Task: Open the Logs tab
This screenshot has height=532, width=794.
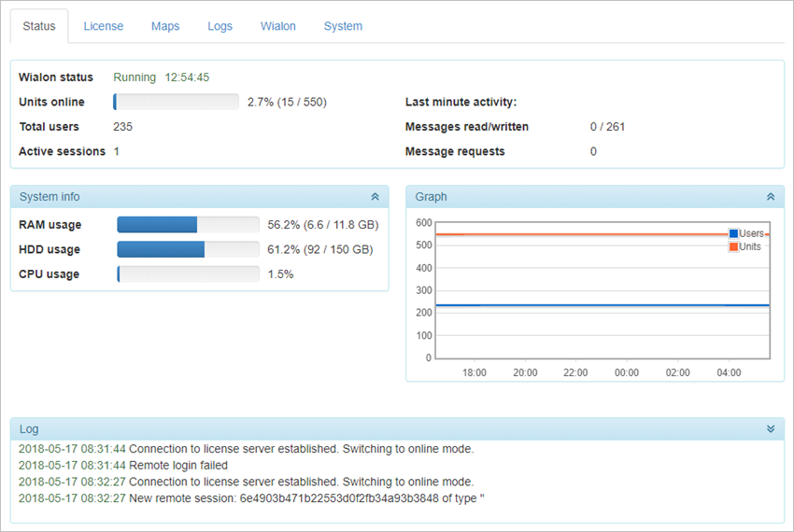Action: (x=220, y=26)
